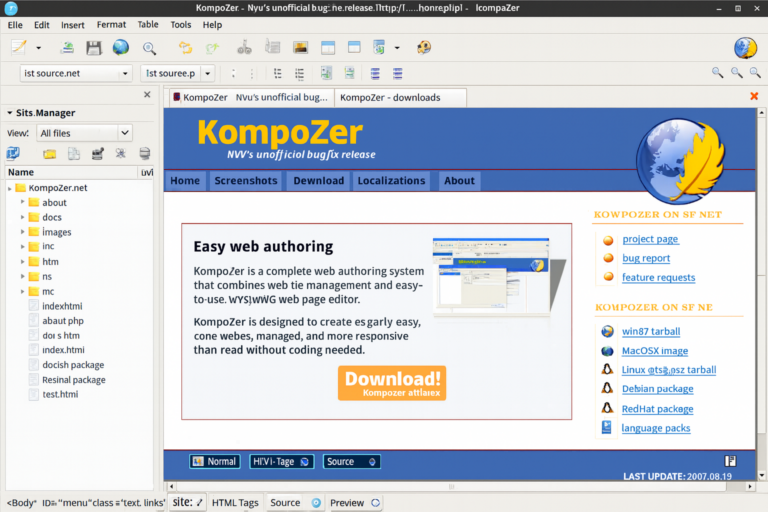The width and height of the screenshot is (768, 512).
Task: Close current tab with orange X
Action: pos(754,96)
